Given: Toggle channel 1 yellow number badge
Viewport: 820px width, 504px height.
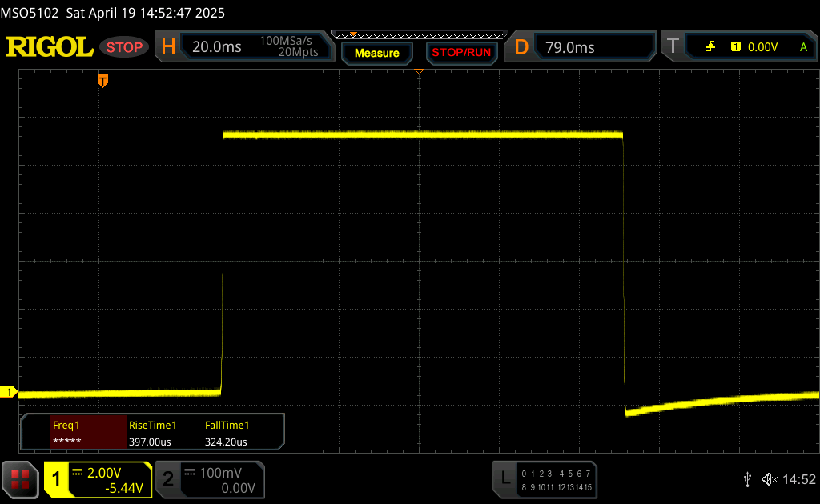Looking at the screenshot, I should coord(56,479).
